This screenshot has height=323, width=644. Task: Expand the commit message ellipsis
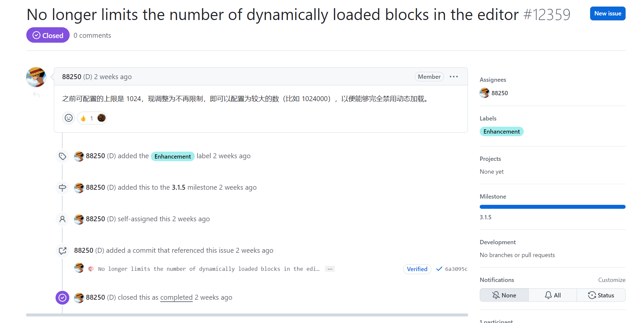point(330,269)
